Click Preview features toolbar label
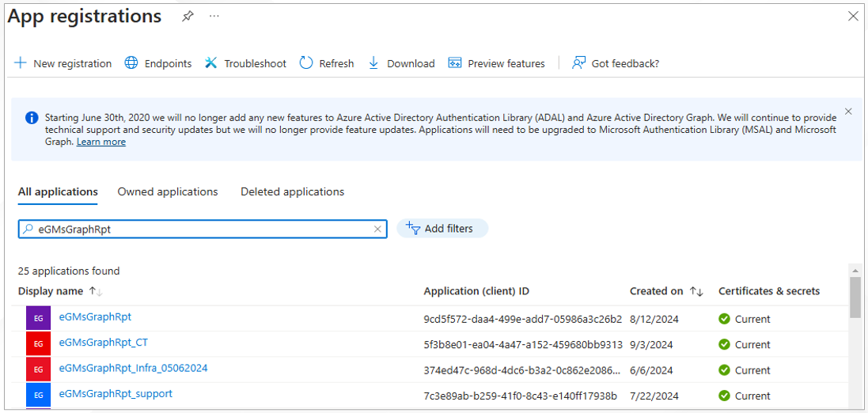 (506, 63)
